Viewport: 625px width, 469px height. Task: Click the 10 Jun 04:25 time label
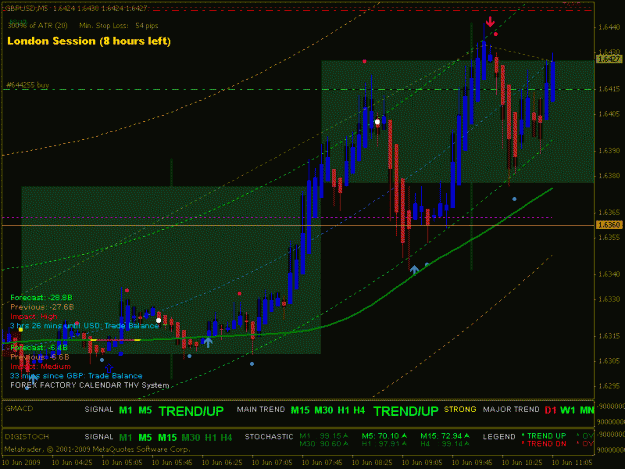[x=72, y=463]
